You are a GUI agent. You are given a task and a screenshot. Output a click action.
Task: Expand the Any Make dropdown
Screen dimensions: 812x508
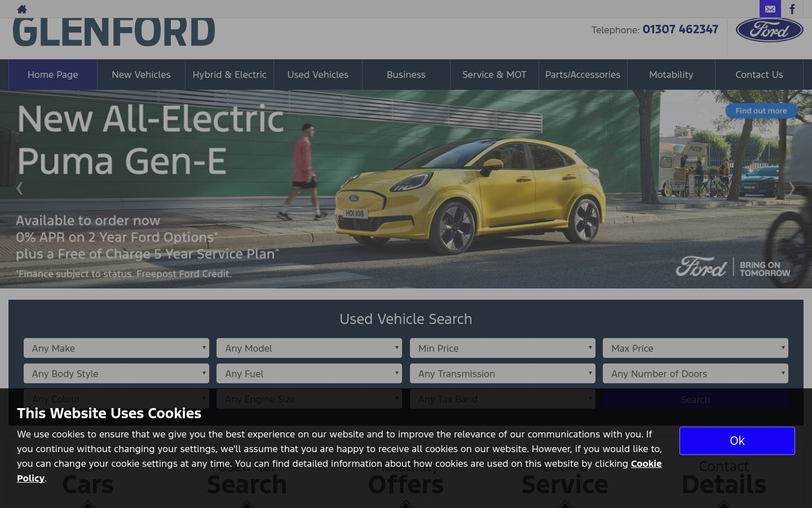(116, 348)
